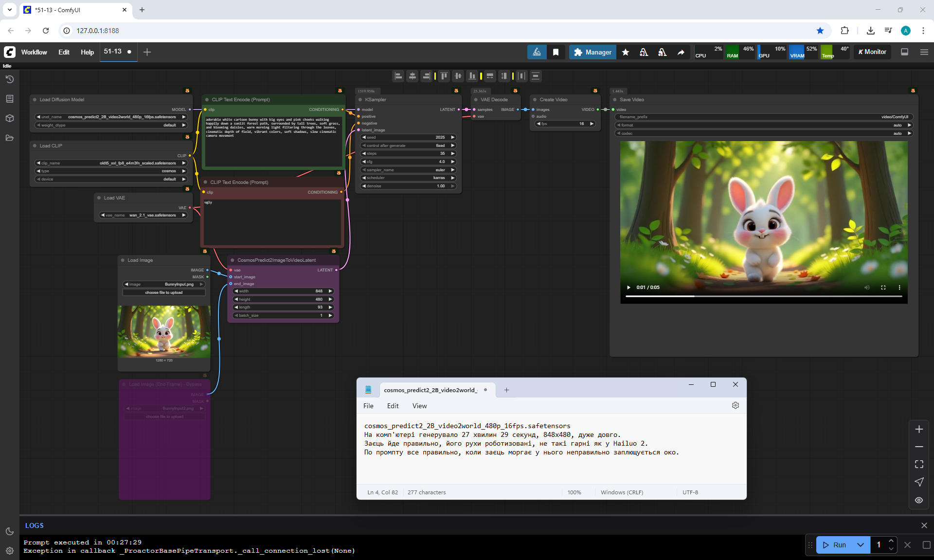Click the share arrow icon in top toolbar
The width and height of the screenshot is (934, 560).
681,52
